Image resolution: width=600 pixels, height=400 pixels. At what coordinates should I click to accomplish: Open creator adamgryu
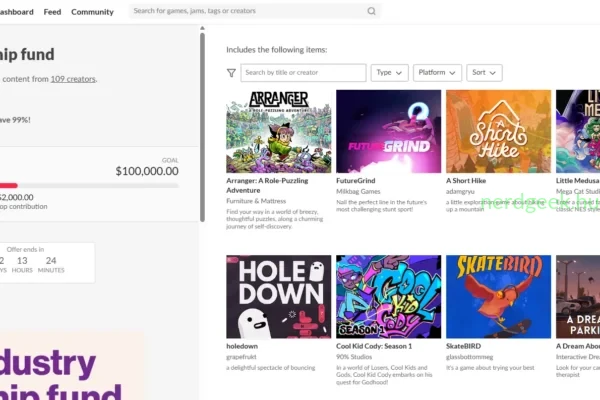pyautogui.click(x=460, y=191)
